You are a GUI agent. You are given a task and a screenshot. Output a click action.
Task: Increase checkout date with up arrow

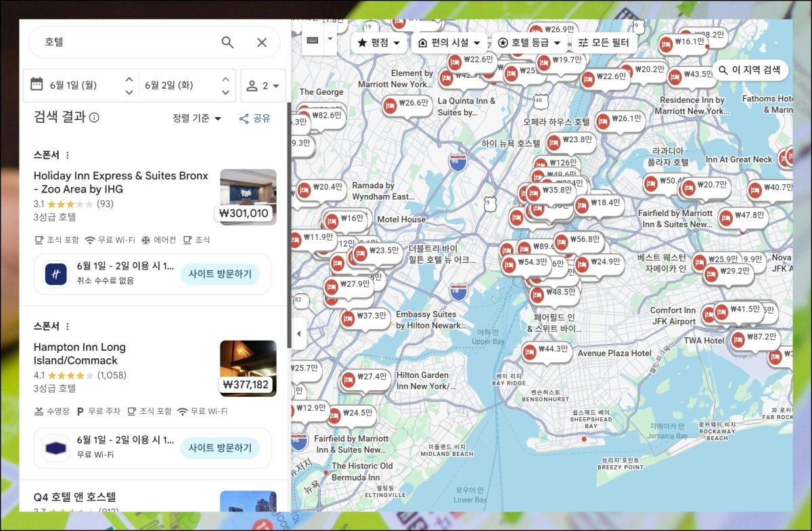226,79
